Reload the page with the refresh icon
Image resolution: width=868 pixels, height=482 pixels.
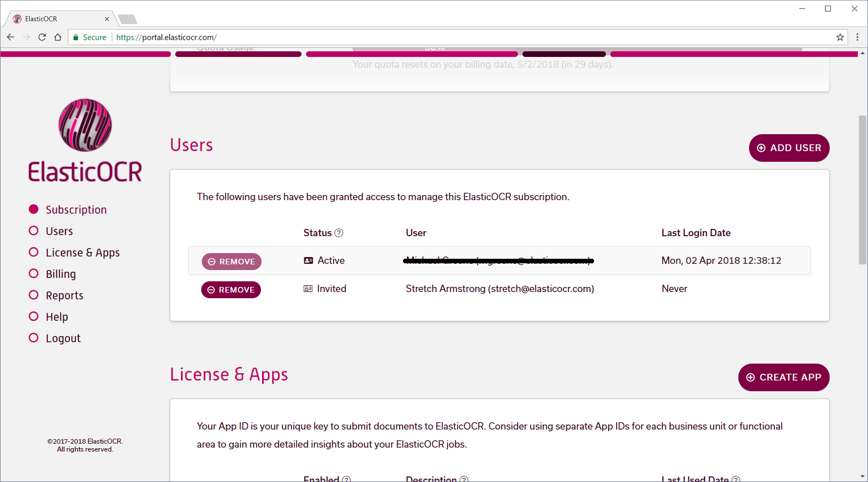pyautogui.click(x=42, y=37)
